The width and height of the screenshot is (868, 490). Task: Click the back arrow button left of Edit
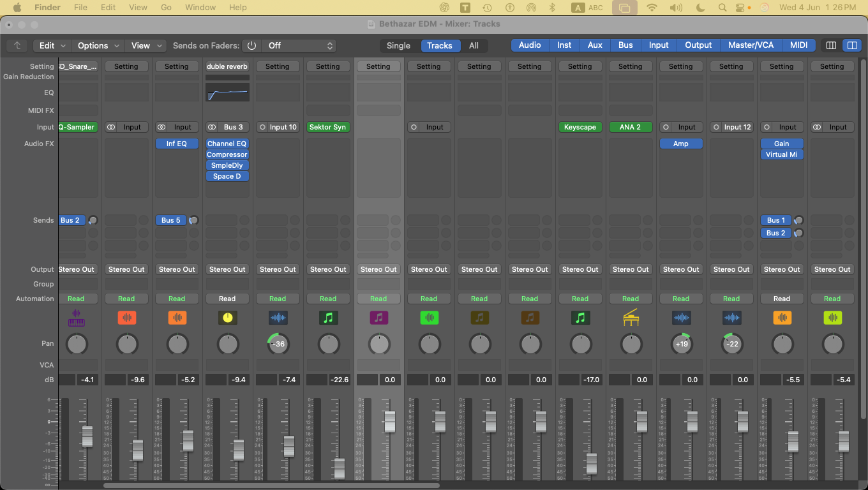tap(17, 45)
